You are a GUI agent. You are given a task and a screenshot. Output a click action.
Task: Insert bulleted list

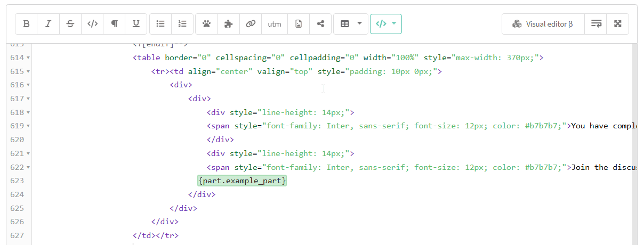click(x=160, y=24)
